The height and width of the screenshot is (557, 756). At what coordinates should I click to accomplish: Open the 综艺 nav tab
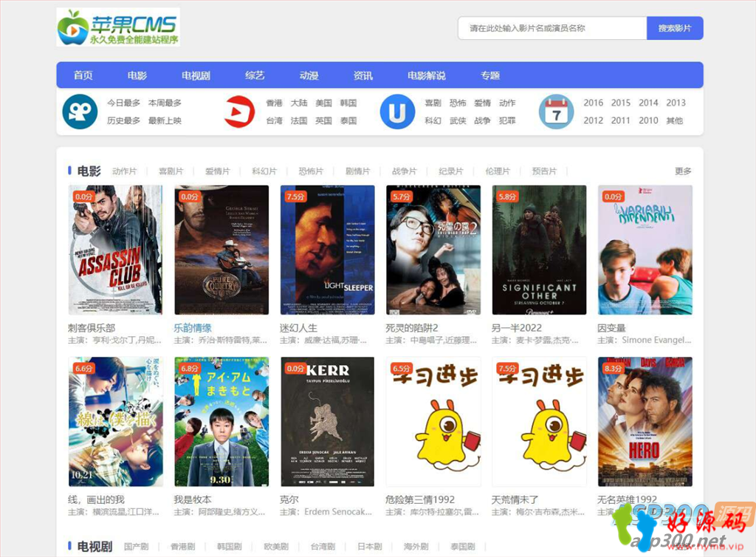coord(255,75)
